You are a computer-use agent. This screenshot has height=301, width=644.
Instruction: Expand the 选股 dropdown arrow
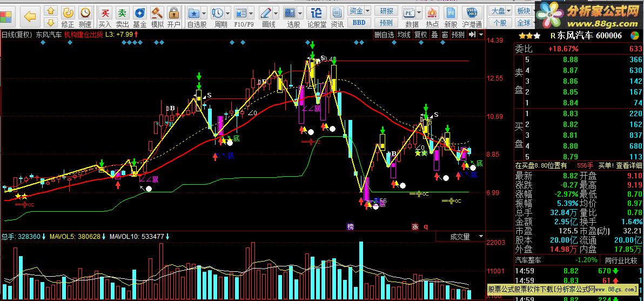tap(300, 13)
